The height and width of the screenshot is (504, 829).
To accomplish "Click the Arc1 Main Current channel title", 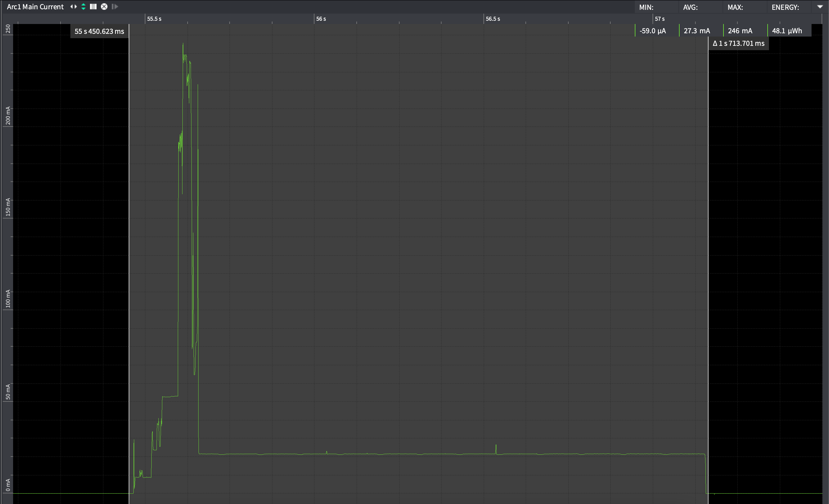I will (35, 7).
